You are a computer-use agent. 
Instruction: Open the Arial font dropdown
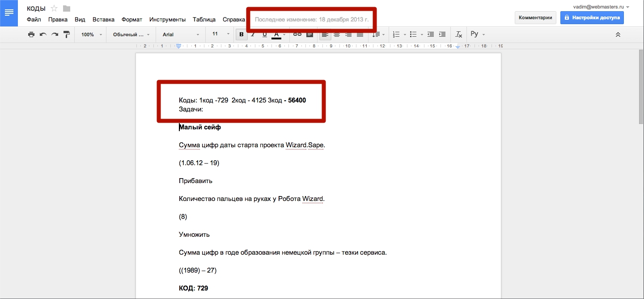click(x=181, y=34)
